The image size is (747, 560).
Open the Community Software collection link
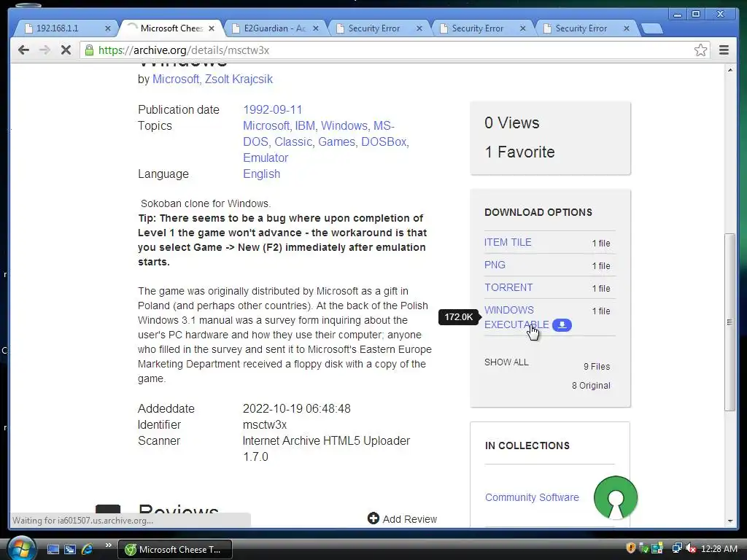click(x=532, y=497)
